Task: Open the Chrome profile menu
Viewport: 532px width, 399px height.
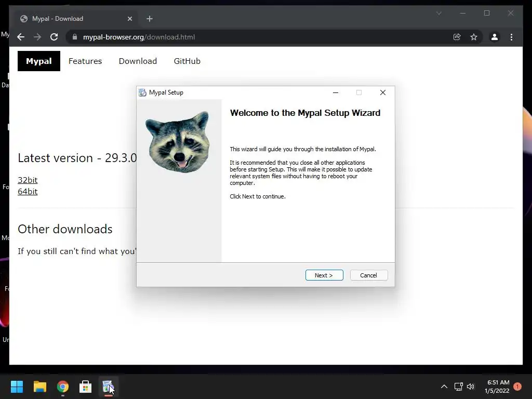Action: [495, 37]
